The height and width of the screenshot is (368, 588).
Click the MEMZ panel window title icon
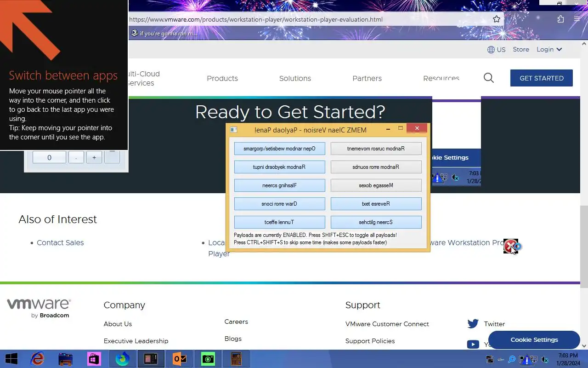233,130
